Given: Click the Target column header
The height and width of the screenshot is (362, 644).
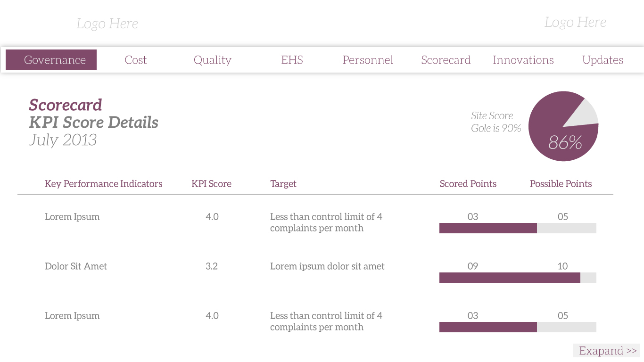Looking at the screenshot, I should 283,184.
